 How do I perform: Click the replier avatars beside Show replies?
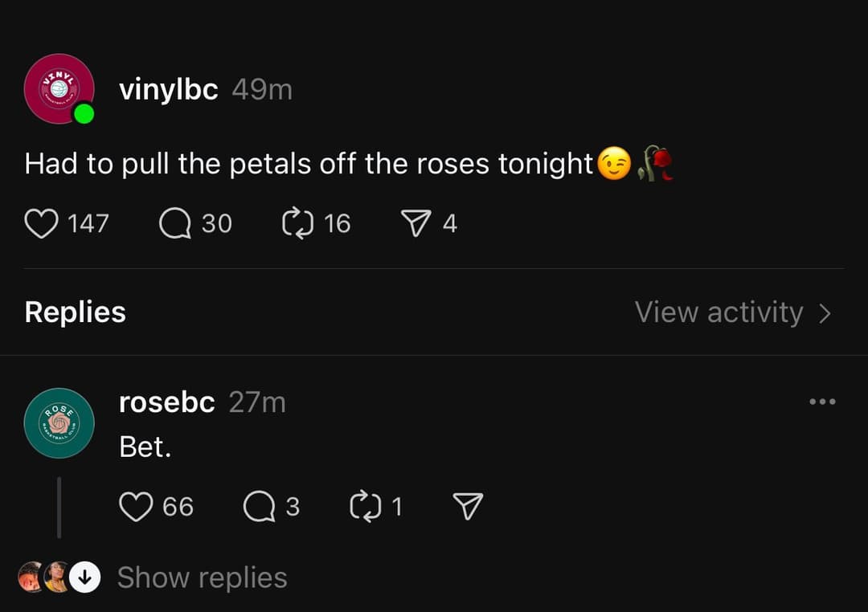pyautogui.click(x=43, y=577)
